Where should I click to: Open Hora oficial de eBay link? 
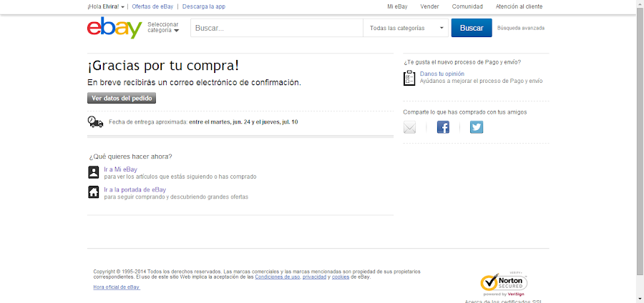tap(117, 287)
